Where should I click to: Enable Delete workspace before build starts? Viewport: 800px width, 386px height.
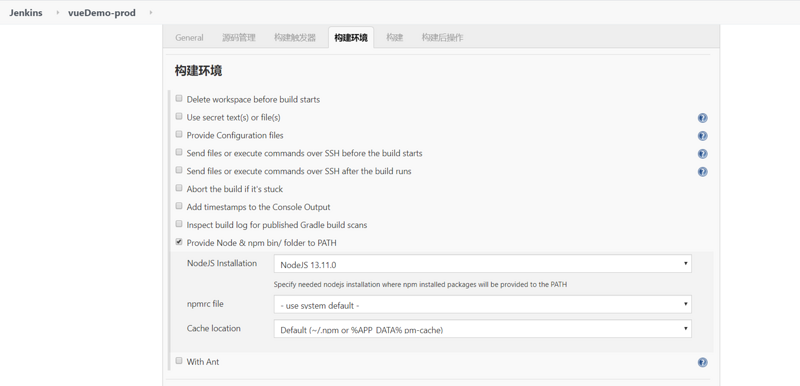[179, 98]
